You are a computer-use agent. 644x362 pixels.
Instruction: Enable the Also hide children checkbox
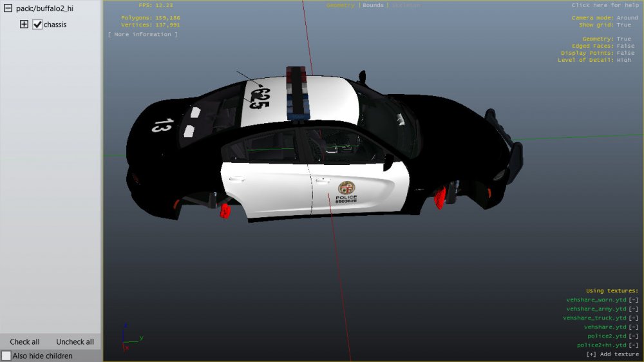[x=6, y=356]
